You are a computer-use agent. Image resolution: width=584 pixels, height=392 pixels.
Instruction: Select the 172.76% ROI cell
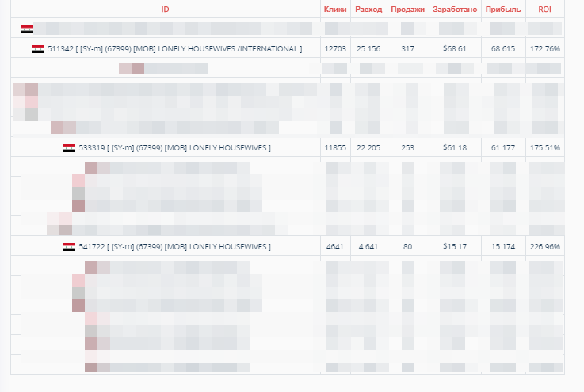coord(545,49)
